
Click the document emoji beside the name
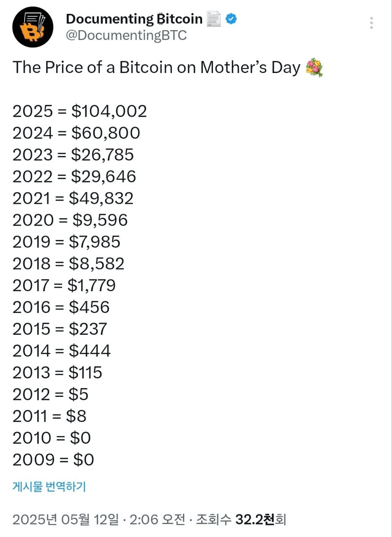click(214, 19)
